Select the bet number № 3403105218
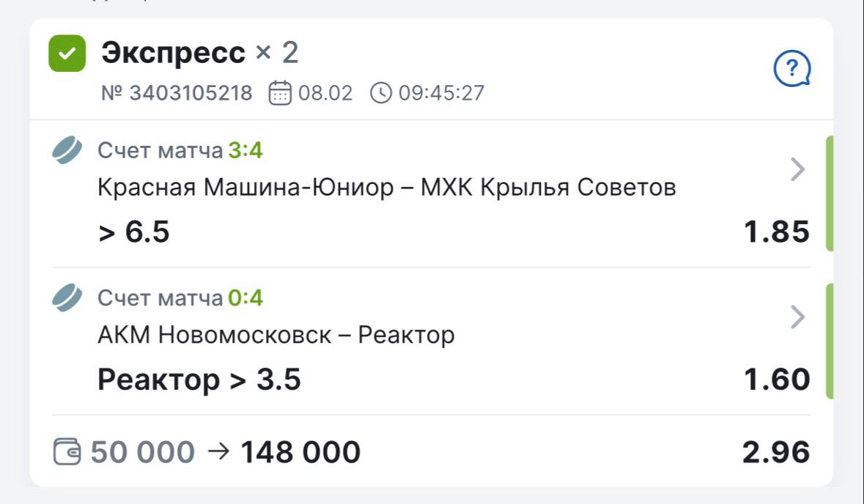The image size is (864, 504). coord(176,94)
